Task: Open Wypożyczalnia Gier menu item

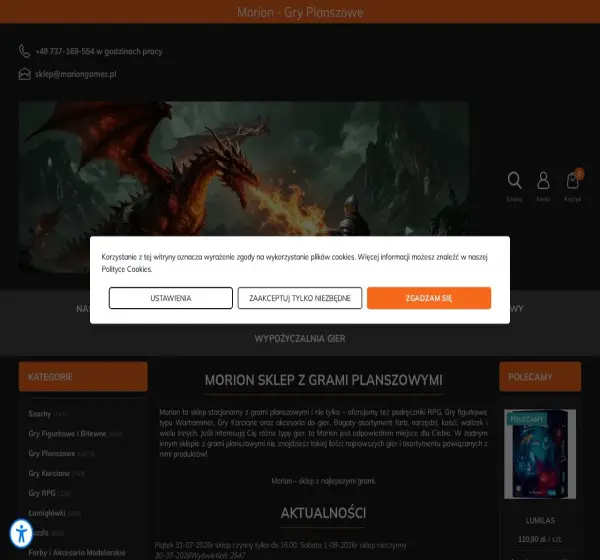Action: 300,339
